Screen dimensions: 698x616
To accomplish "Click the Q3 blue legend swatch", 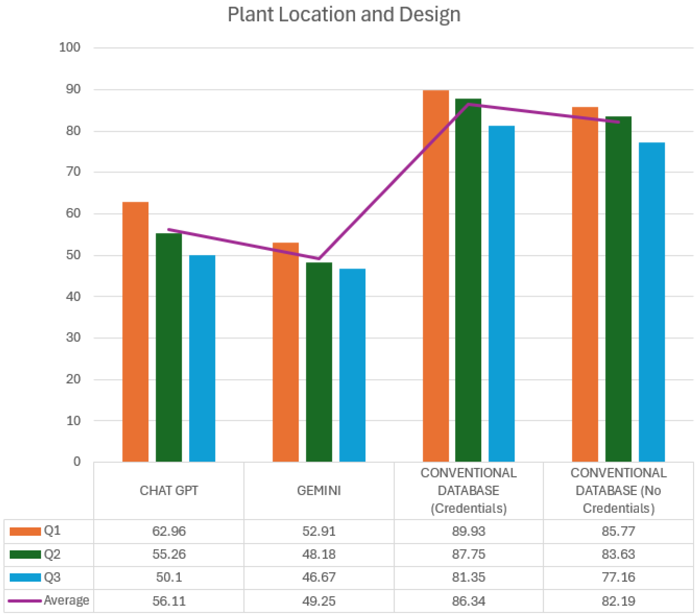I will [25, 577].
